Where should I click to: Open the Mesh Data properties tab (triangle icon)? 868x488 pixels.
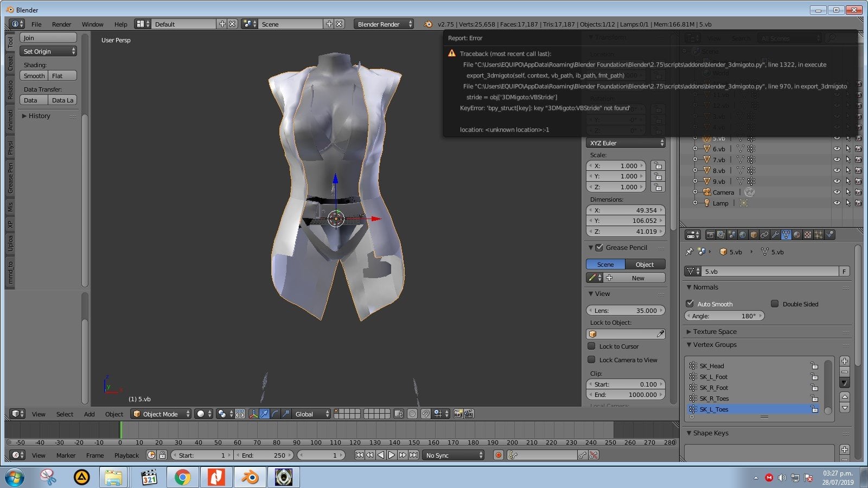point(786,235)
